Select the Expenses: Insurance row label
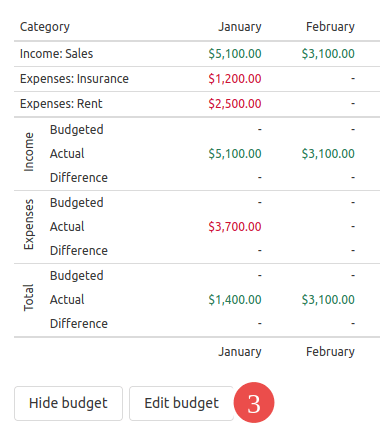This screenshot has height=440, width=380. (74, 79)
